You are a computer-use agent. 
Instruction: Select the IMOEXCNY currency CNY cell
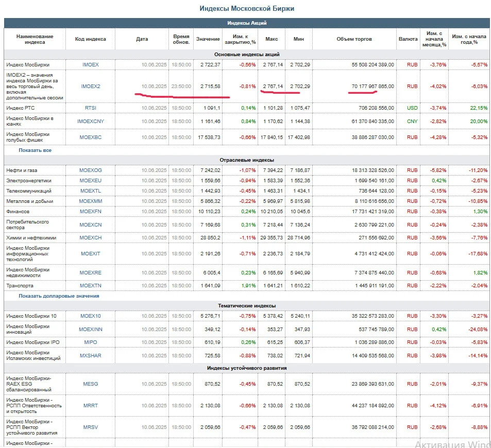pyautogui.click(x=412, y=121)
